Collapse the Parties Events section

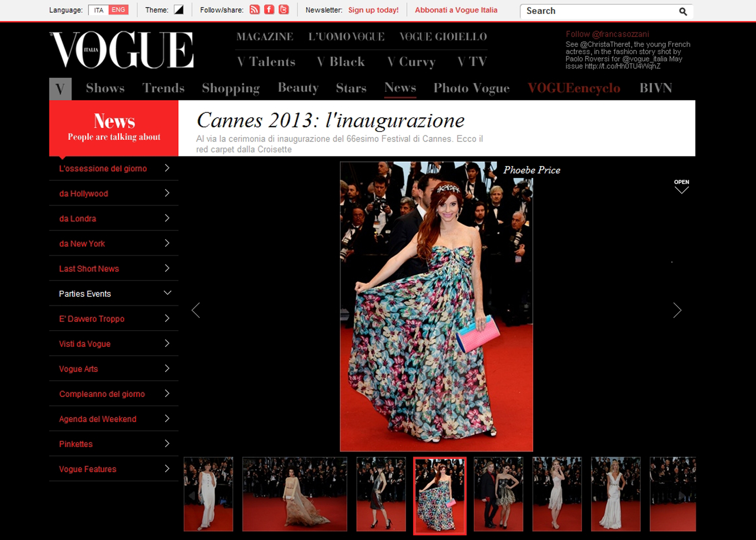click(x=167, y=293)
